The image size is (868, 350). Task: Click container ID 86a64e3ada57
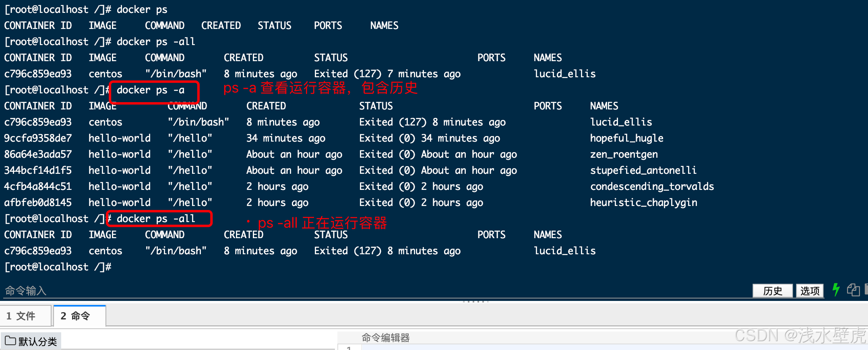click(38, 154)
